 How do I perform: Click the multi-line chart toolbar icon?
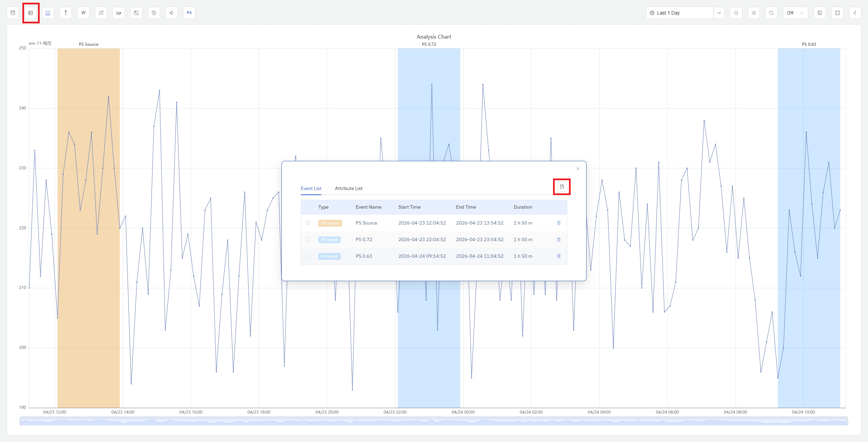(x=48, y=13)
